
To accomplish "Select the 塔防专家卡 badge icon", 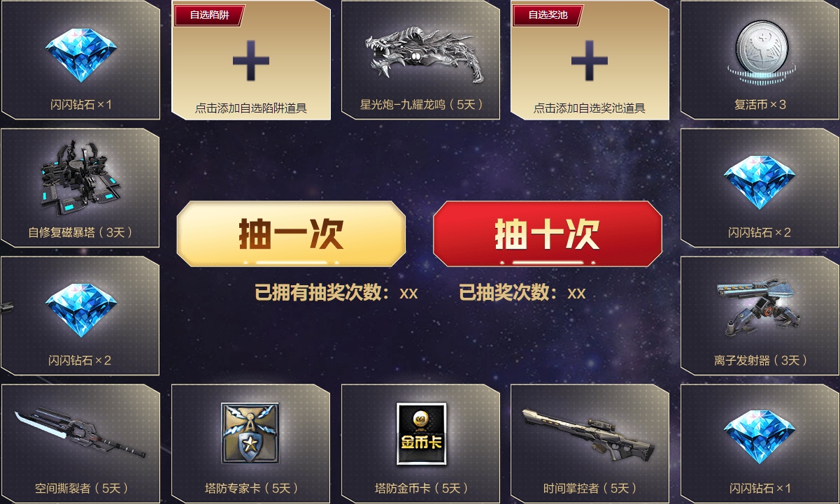I will [x=250, y=433].
